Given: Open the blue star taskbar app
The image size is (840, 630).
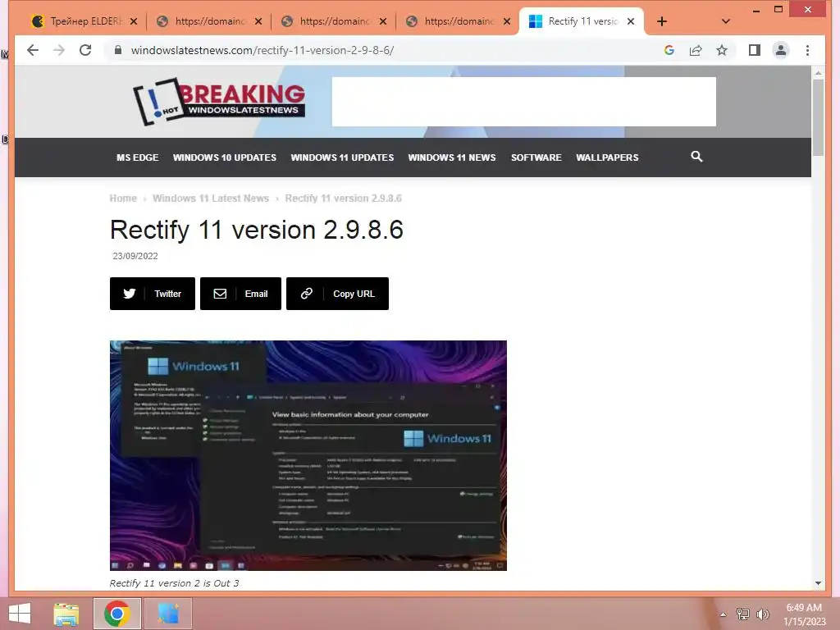Looking at the screenshot, I should pyautogui.click(x=168, y=614).
